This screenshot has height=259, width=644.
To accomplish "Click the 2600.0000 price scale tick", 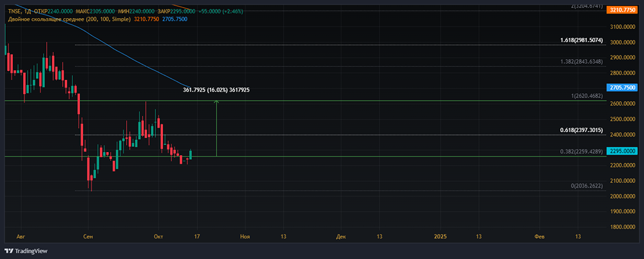I will (x=622, y=104).
